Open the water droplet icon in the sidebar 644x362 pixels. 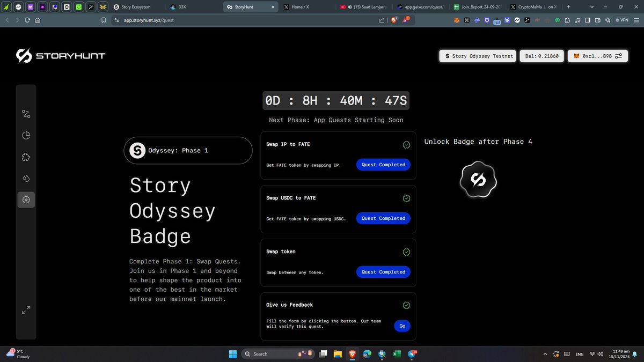pyautogui.click(x=26, y=178)
